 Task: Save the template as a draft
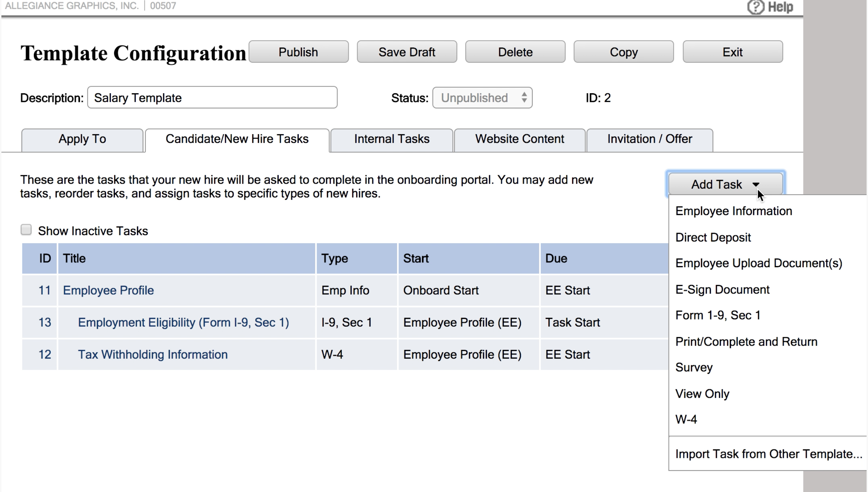407,52
